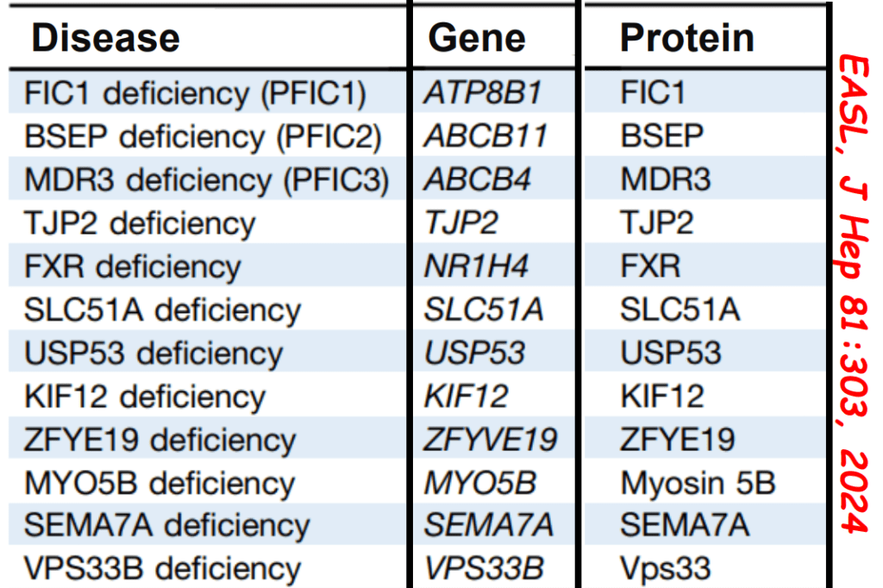Select the FIC1 deficiency (PFIC1) disease cell
883x588 pixels.
click(196, 93)
